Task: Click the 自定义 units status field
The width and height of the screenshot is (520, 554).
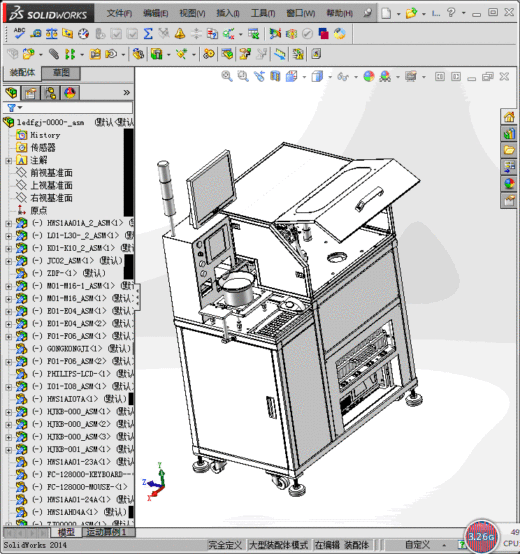Action: click(x=418, y=544)
